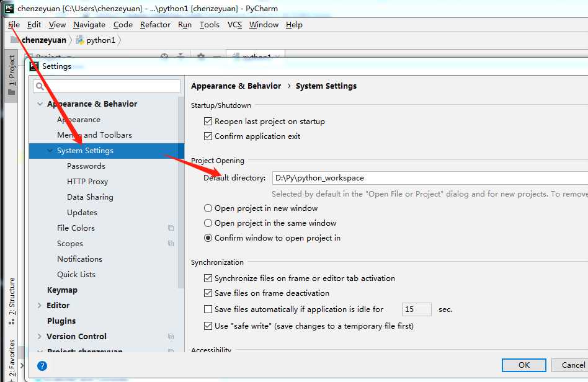Image resolution: width=588 pixels, height=382 pixels.
Task: Expand the Version Control section
Action: (39, 337)
